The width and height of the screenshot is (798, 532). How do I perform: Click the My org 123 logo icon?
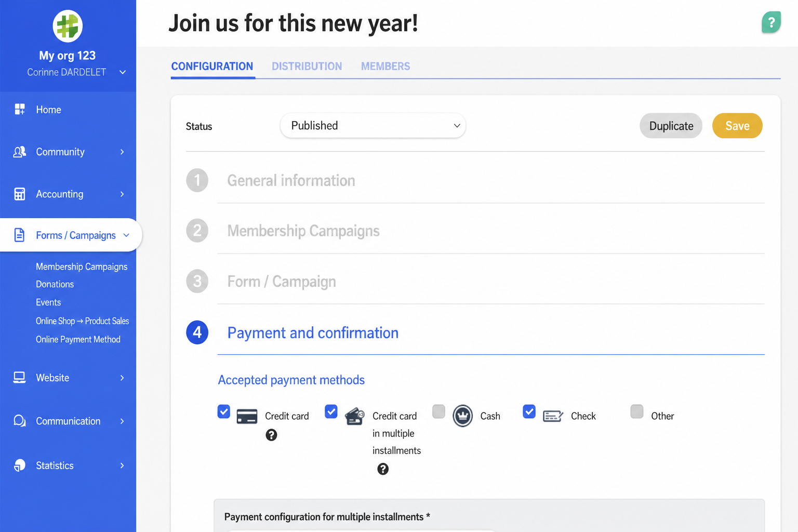click(68, 26)
